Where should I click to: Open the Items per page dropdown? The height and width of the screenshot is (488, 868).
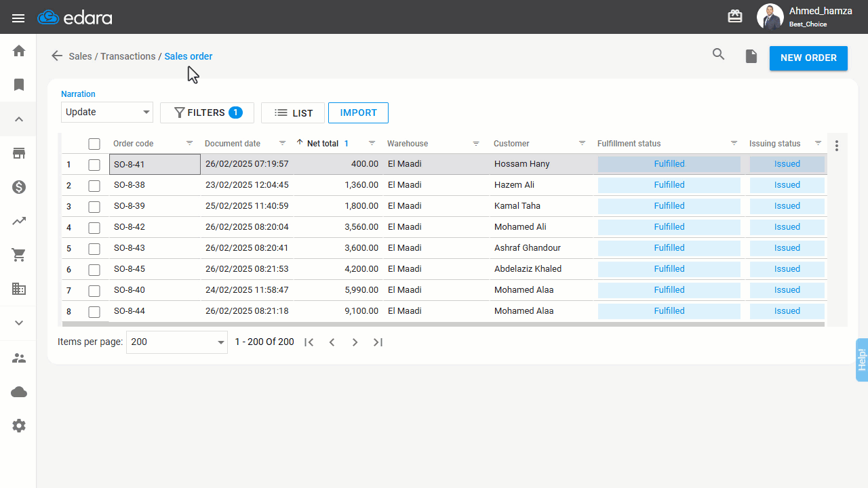(x=177, y=342)
